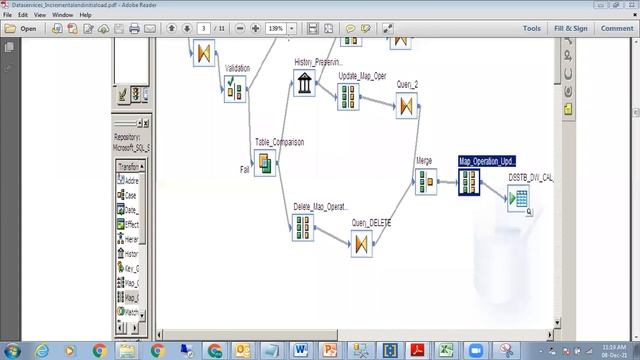The image size is (640, 360).
Task: Switch to Read Mode icon
Action: point(387,29)
